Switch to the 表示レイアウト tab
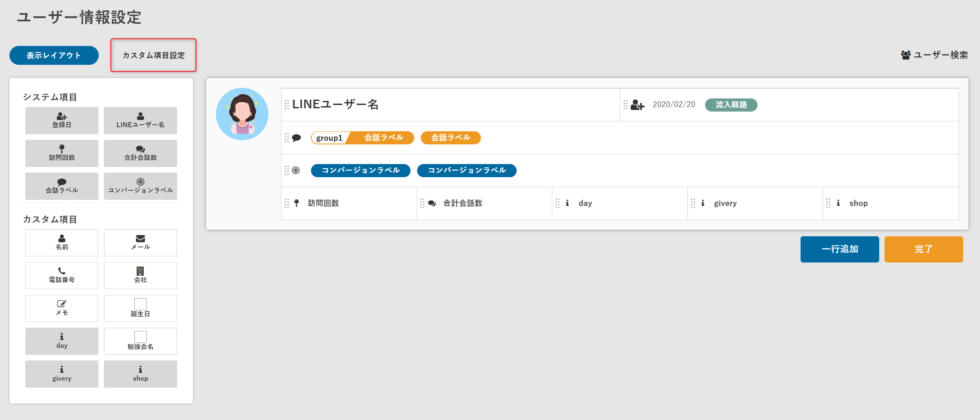 tap(54, 55)
